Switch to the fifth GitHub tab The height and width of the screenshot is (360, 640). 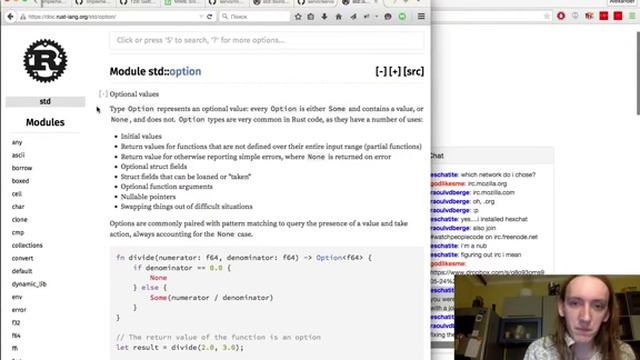pos(227,2)
